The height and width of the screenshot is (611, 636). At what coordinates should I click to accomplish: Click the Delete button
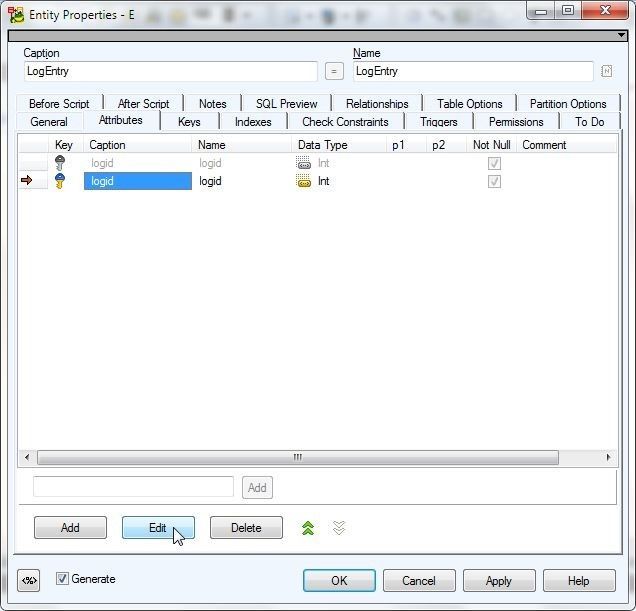[246, 527]
